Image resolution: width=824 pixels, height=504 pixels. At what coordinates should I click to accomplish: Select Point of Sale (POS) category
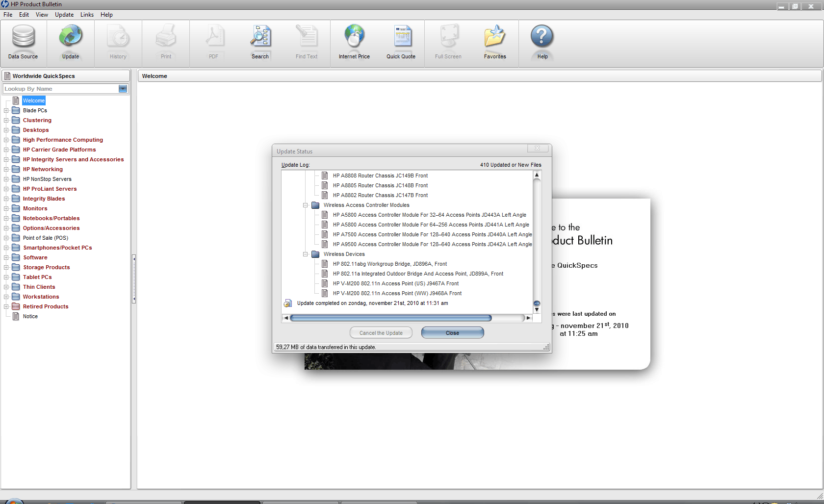[46, 238]
